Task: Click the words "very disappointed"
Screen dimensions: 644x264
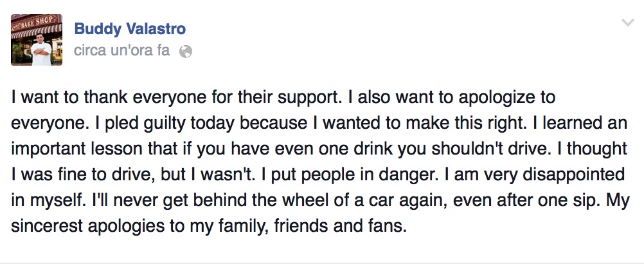Action: click(x=553, y=173)
